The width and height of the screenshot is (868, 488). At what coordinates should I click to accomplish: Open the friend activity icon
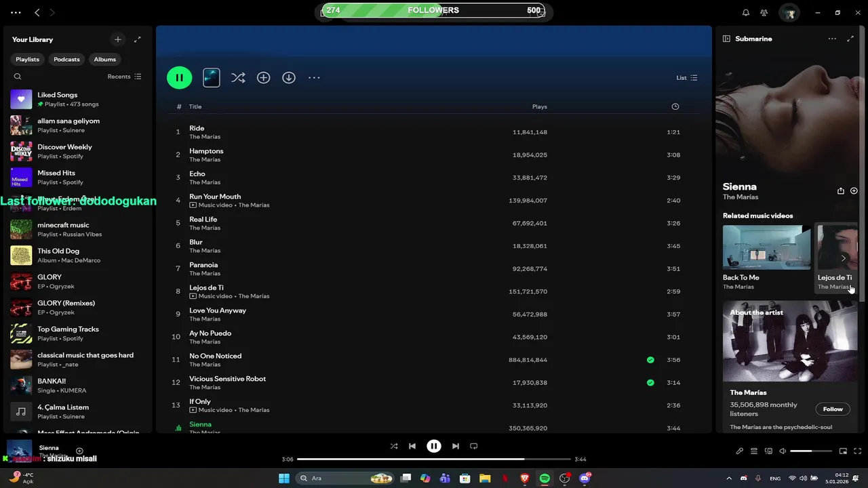tap(764, 12)
